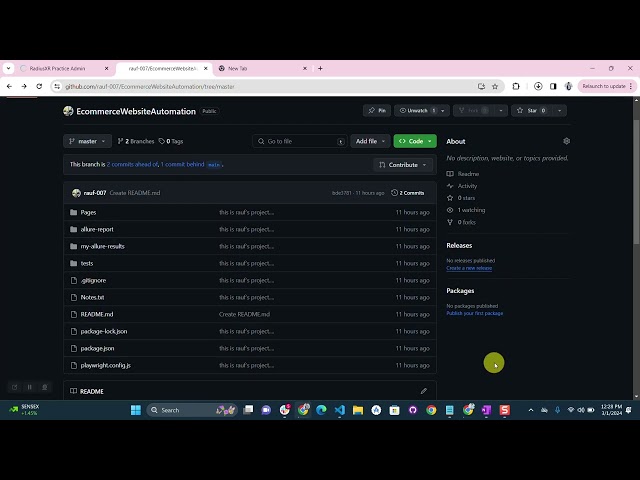Close the New Tab browser tab
Viewport: 640px width, 480px height.
click(x=305, y=69)
